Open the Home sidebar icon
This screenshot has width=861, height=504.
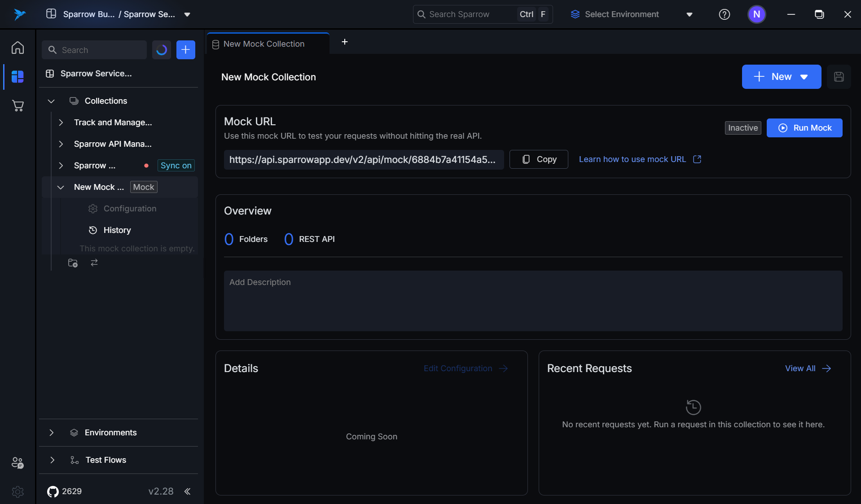[x=18, y=48]
